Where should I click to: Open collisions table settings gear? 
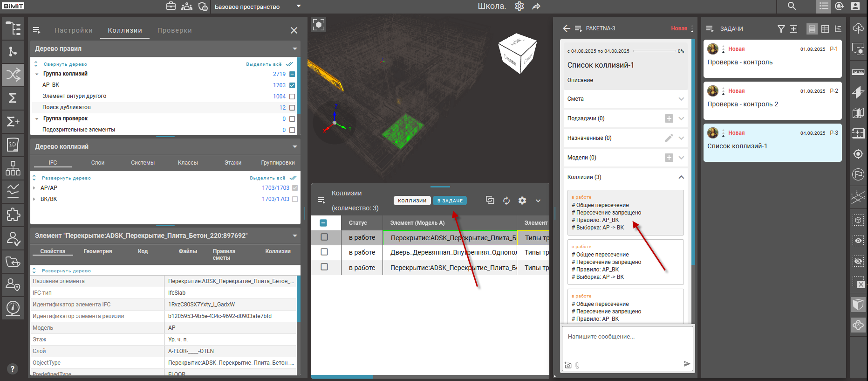[522, 201]
